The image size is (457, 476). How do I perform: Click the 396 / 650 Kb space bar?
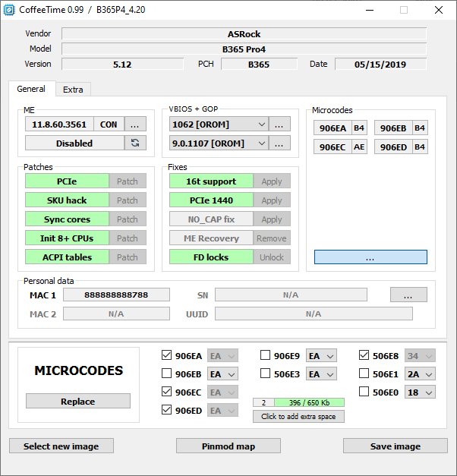(x=309, y=402)
